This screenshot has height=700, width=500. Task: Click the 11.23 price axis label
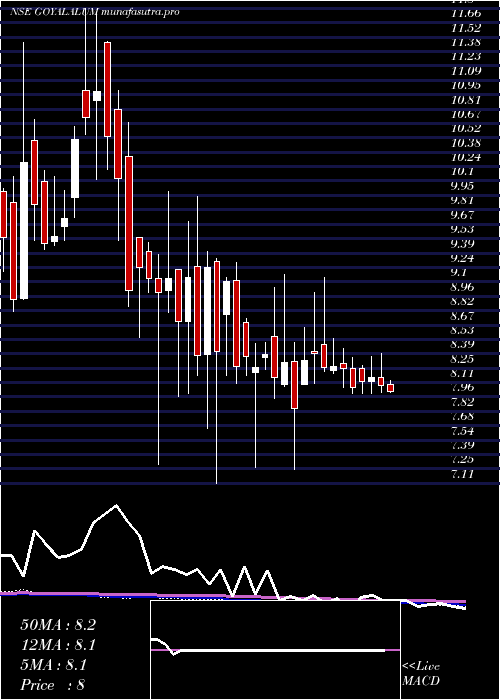(466, 56)
